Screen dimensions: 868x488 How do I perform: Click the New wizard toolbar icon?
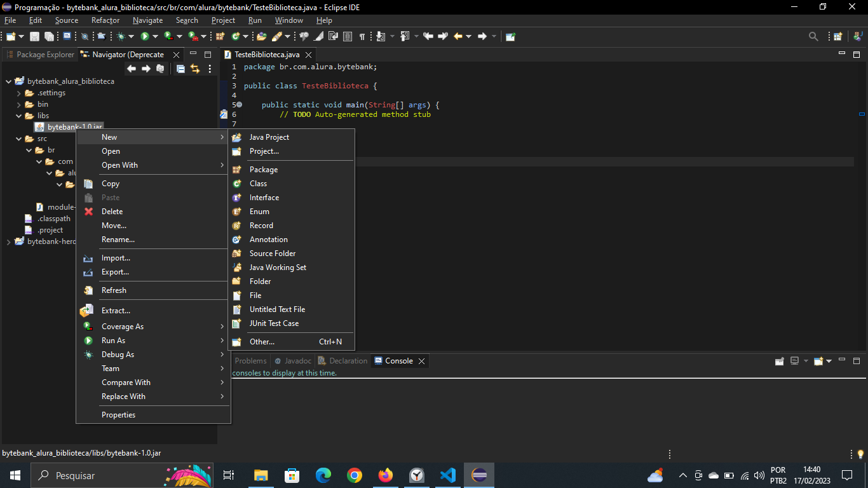pyautogui.click(x=11, y=36)
